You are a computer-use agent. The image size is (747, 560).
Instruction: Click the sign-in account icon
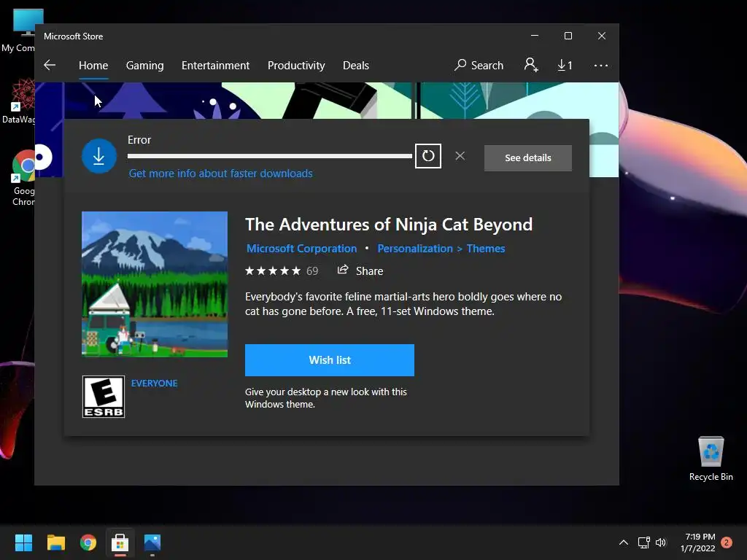tap(531, 65)
